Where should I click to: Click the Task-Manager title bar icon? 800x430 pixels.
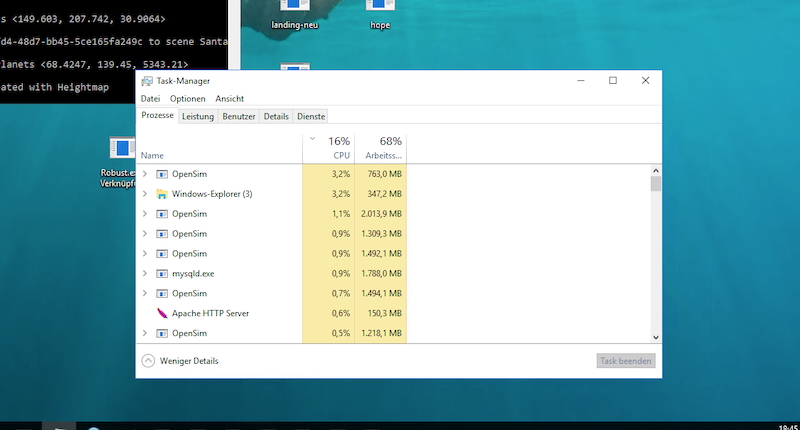147,81
